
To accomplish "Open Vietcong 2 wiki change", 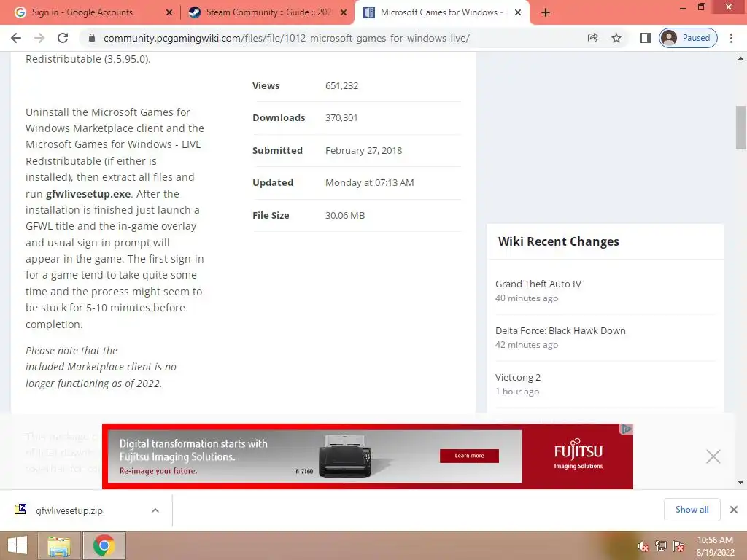I will pos(518,377).
